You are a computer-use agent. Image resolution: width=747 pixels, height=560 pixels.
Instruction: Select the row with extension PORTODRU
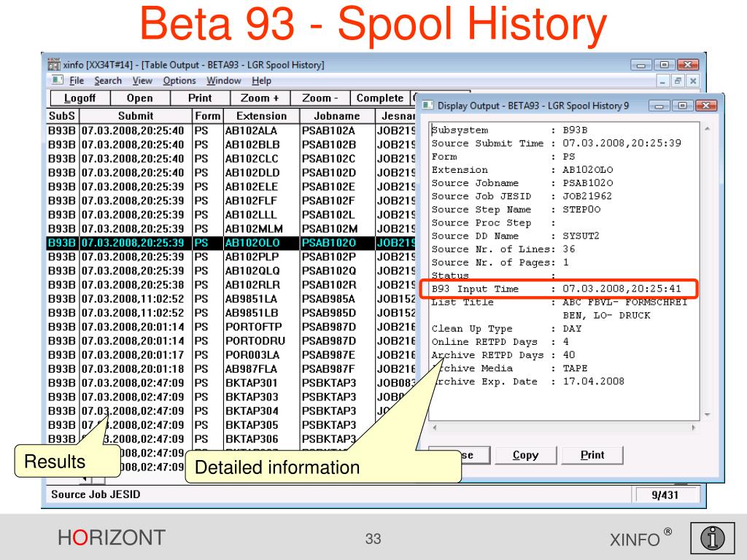click(x=231, y=341)
